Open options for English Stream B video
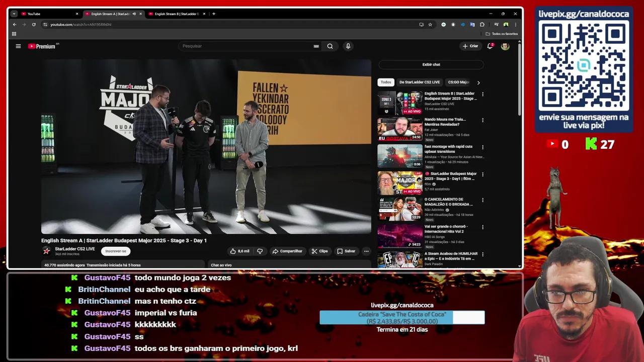The height and width of the screenshot is (362, 644). (482, 94)
